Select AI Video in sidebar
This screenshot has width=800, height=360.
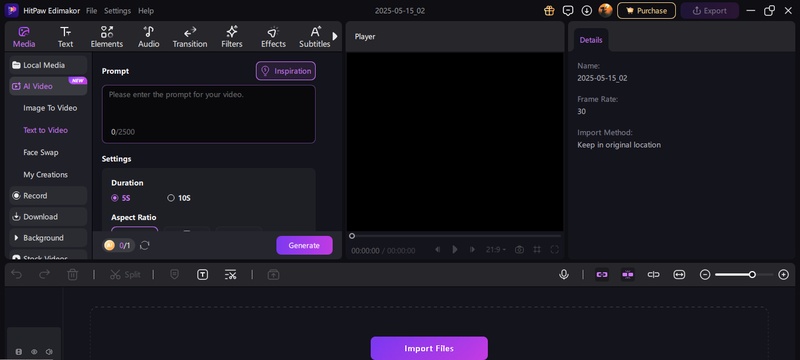click(48, 86)
